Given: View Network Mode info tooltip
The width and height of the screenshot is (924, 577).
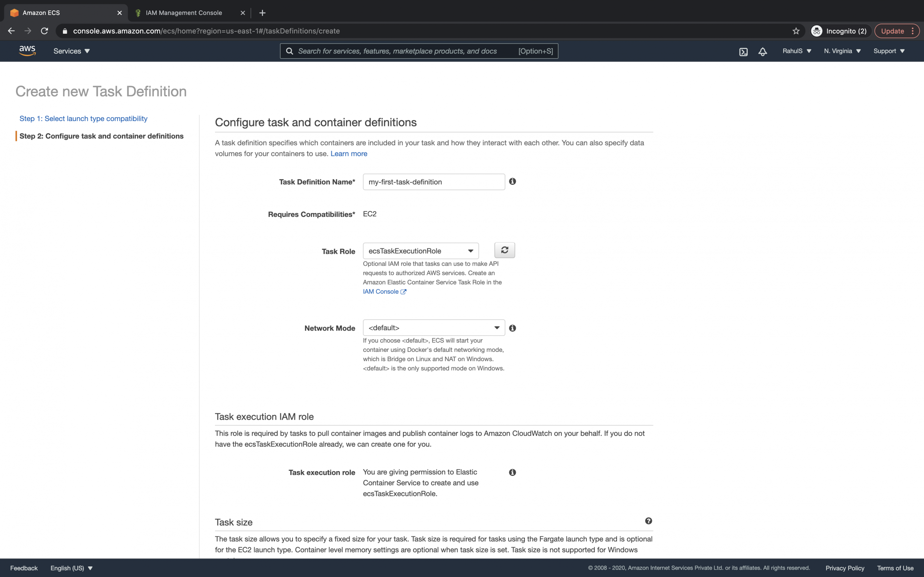Looking at the screenshot, I should point(512,328).
